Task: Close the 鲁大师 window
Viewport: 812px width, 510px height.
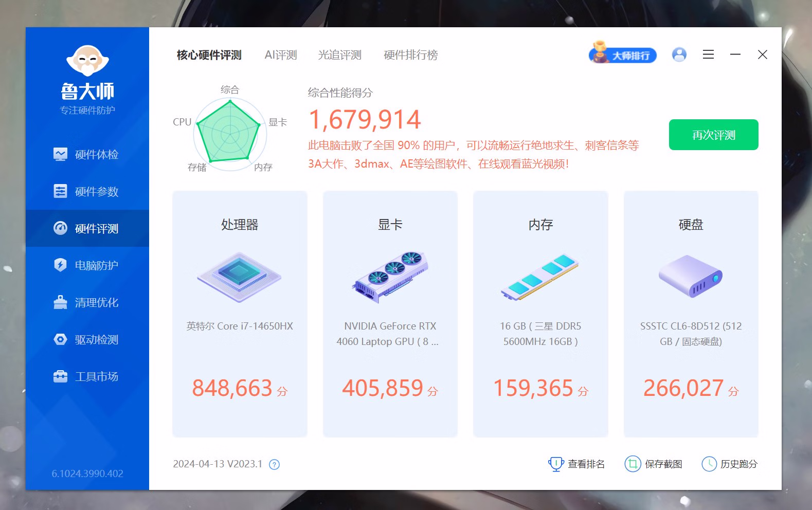Action: tap(763, 54)
